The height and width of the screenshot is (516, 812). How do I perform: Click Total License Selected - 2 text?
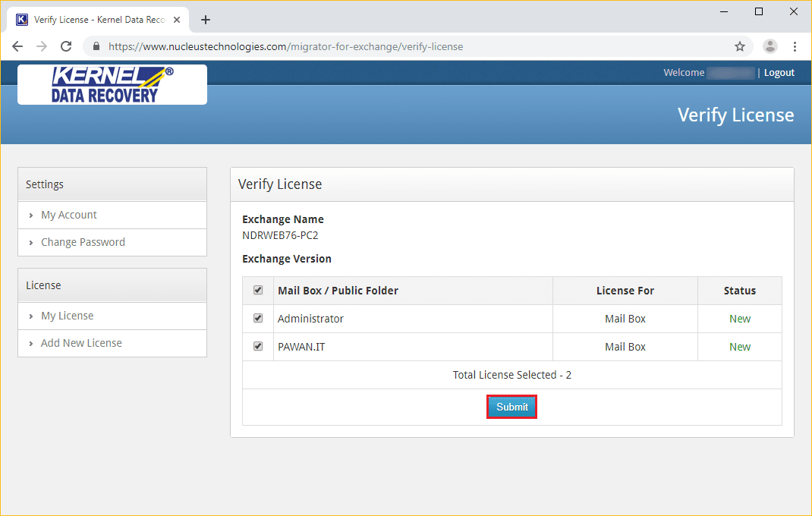pos(512,375)
